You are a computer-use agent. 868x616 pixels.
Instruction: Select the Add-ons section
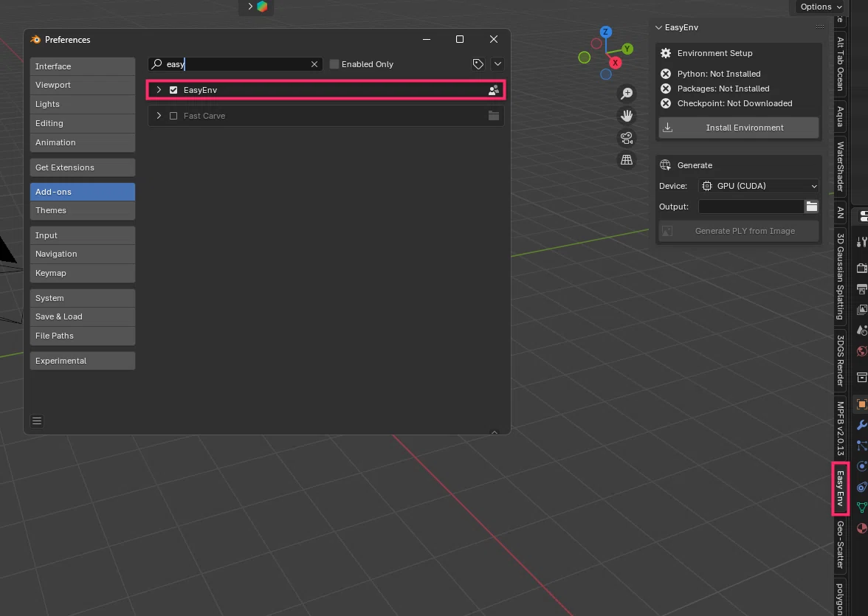83,192
